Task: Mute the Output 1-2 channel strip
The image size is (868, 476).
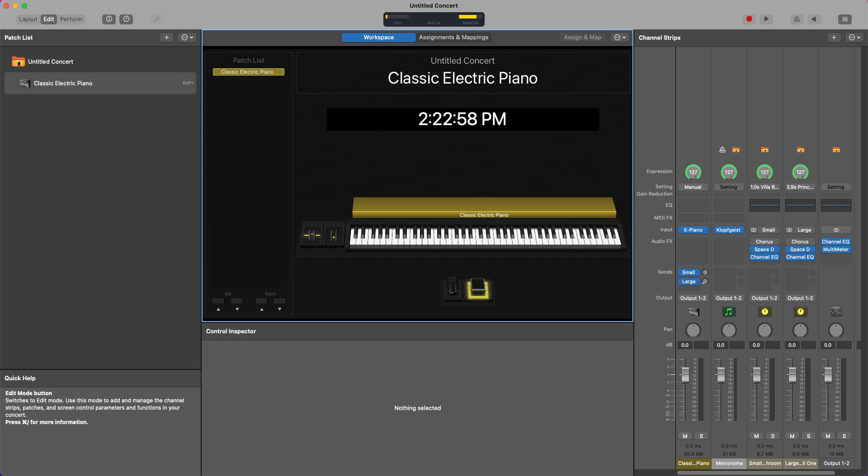Action: coord(828,436)
